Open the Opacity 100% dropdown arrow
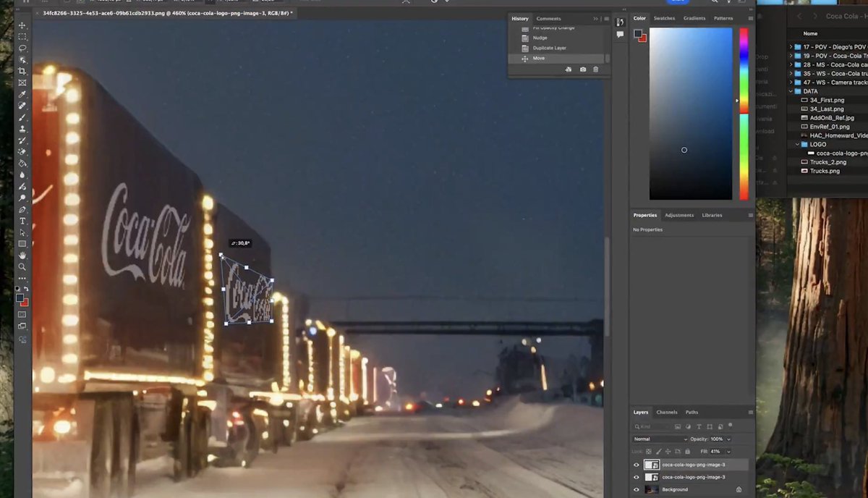Image resolution: width=868 pixels, height=498 pixels. point(728,439)
